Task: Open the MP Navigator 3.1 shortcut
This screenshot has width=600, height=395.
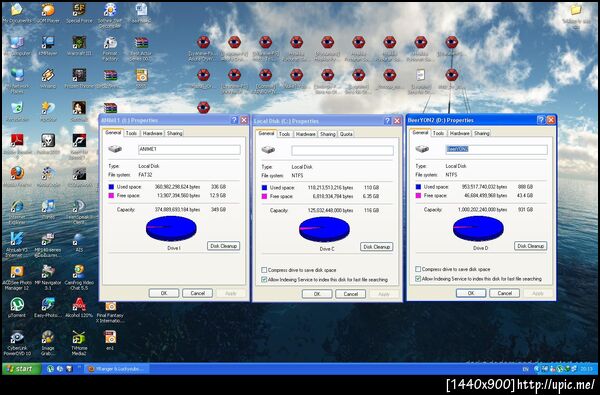Action: (48, 278)
